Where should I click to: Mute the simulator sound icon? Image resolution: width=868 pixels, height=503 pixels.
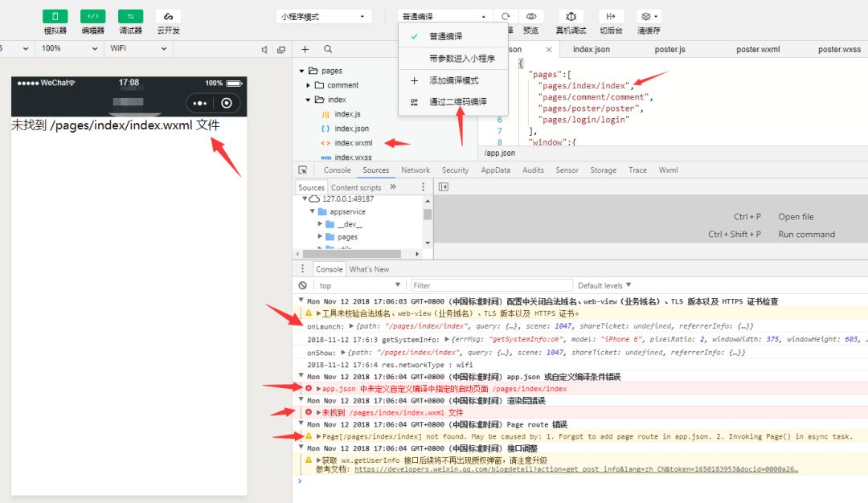(x=264, y=49)
